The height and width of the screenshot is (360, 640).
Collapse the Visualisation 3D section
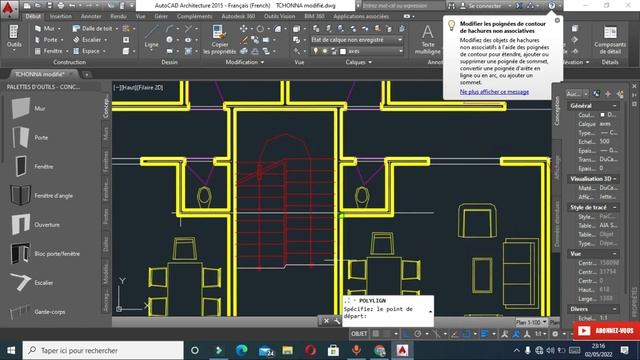coord(614,179)
